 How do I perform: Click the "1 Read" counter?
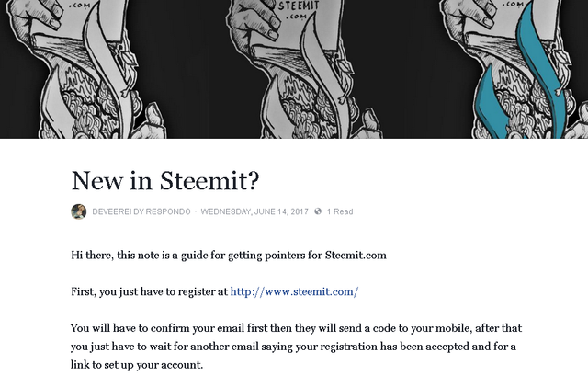pos(340,211)
